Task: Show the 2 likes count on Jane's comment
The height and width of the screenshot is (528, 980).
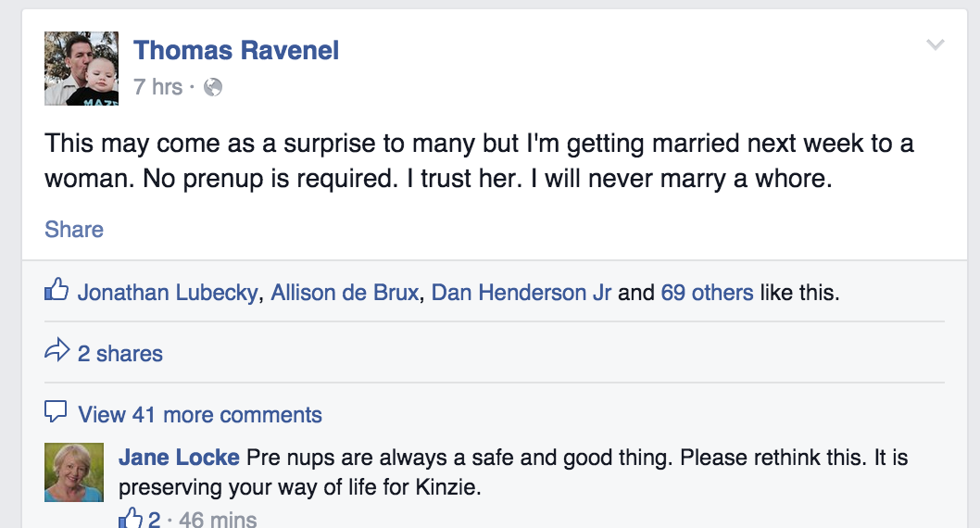Action: (155, 520)
